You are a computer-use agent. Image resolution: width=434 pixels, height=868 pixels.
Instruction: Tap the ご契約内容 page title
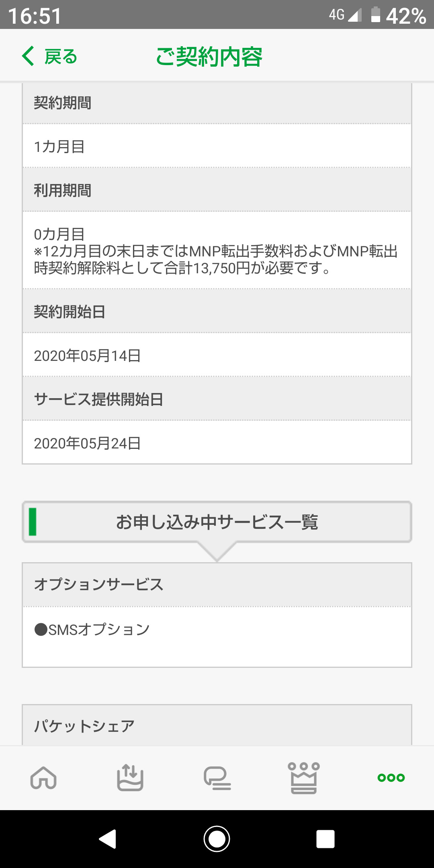click(x=209, y=56)
